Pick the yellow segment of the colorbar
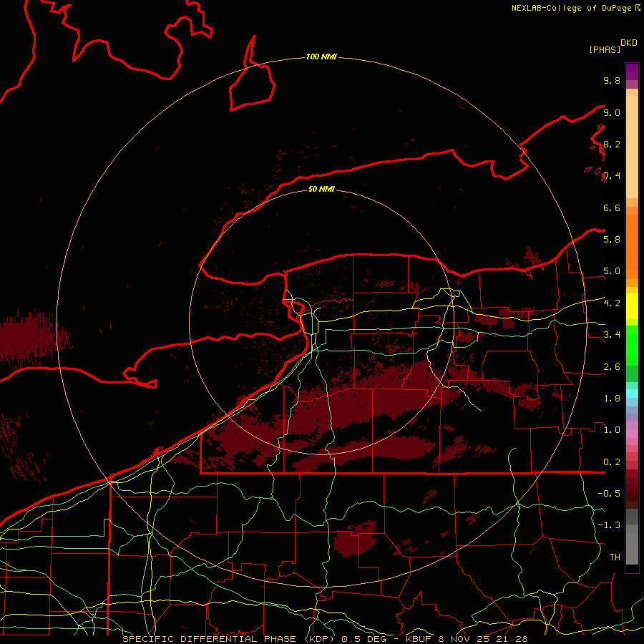The width and height of the screenshot is (644, 644). [x=632, y=306]
